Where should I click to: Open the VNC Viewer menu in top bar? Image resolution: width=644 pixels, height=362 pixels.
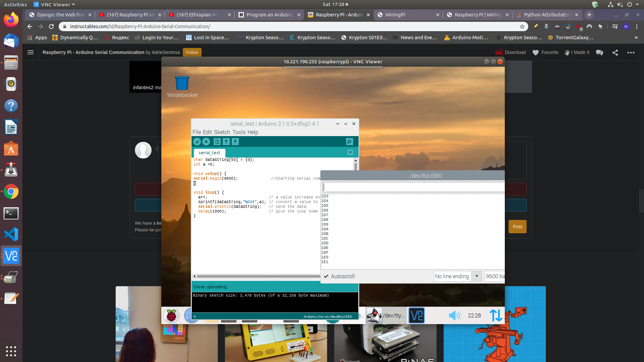54,4
